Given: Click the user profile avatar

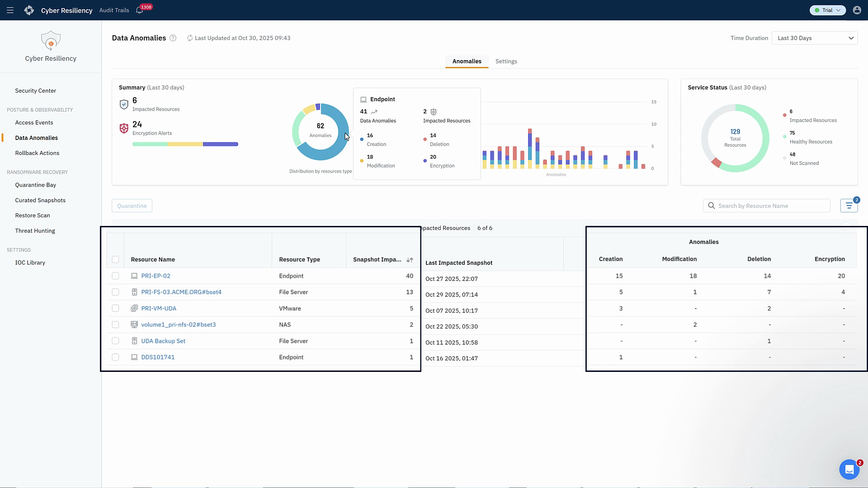Looking at the screenshot, I should click(857, 10).
